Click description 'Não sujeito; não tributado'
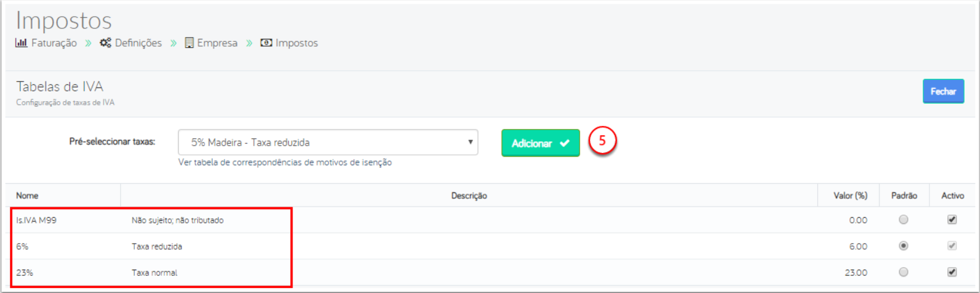The width and height of the screenshot is (980, 293). tap(177, 220)
